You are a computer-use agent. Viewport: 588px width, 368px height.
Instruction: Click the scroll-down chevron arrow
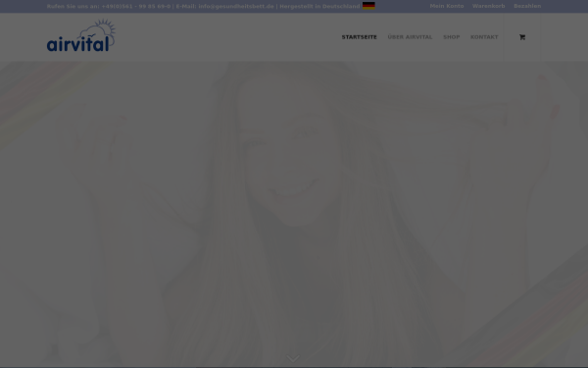click(293, 358)
